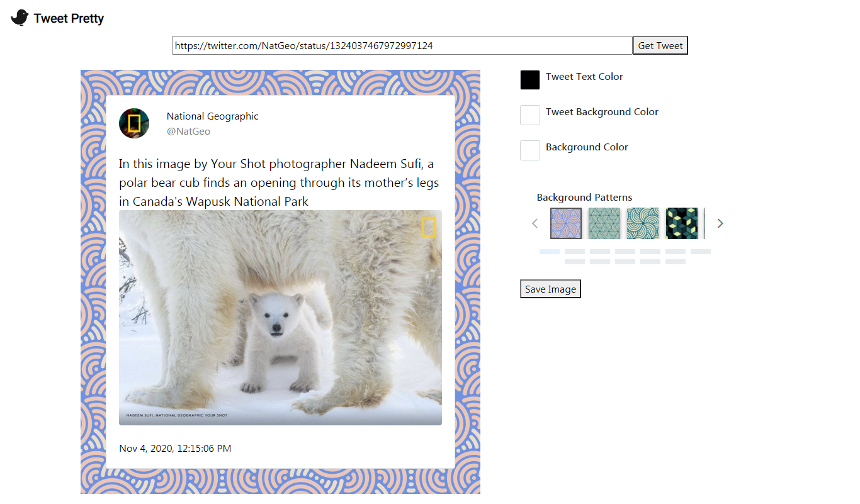Open the Tweet Text Color picker

tap(530, 80)
